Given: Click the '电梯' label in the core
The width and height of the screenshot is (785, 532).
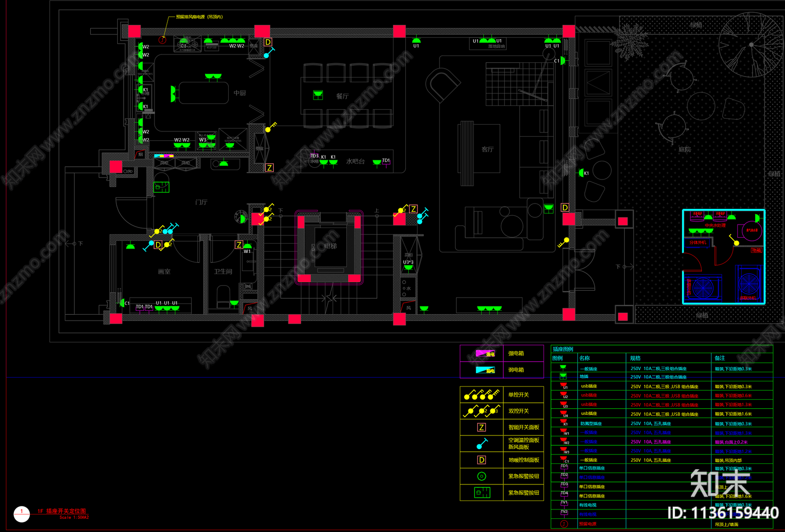Looking at the screenshot, I should [x=331, y=246].
